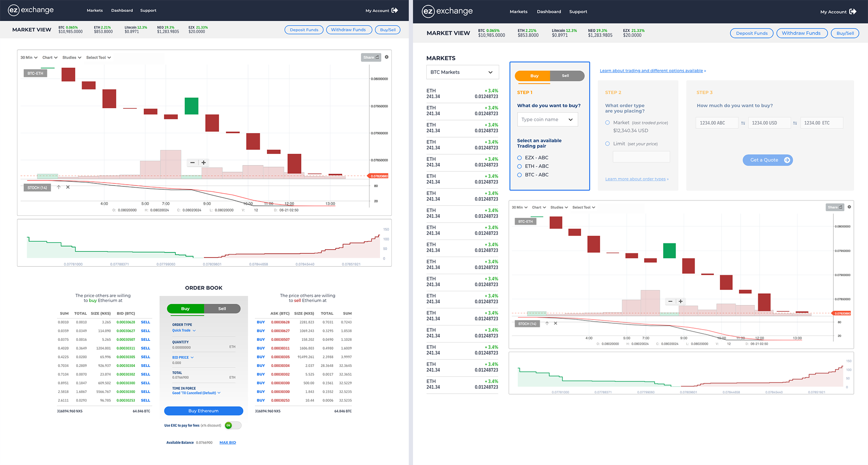Viewport: 868px width, 465px height.
Task: Zoom in chart with plus in right window
Action: pyautogui.click(x=681, y=301)
